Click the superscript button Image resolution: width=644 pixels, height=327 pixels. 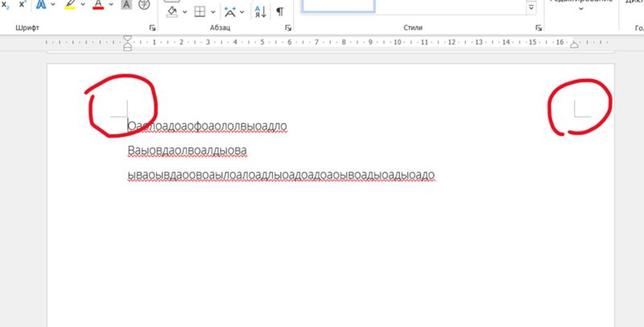click(22, 5)
